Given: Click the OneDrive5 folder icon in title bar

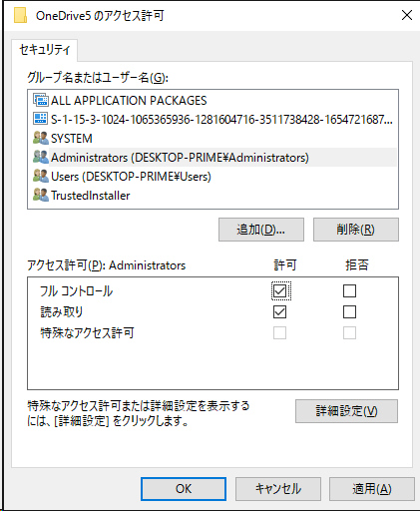Looking at the screenshot, I should pos(20,16).
